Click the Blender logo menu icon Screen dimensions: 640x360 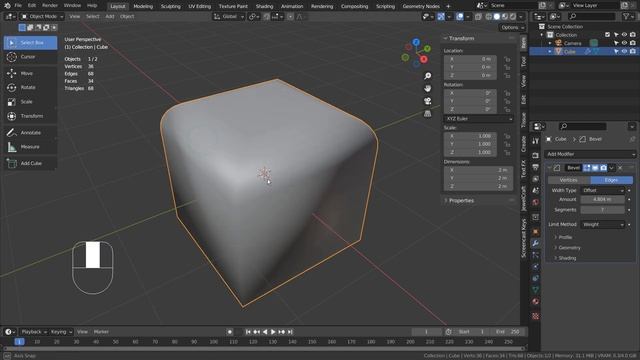pos(7,6)
